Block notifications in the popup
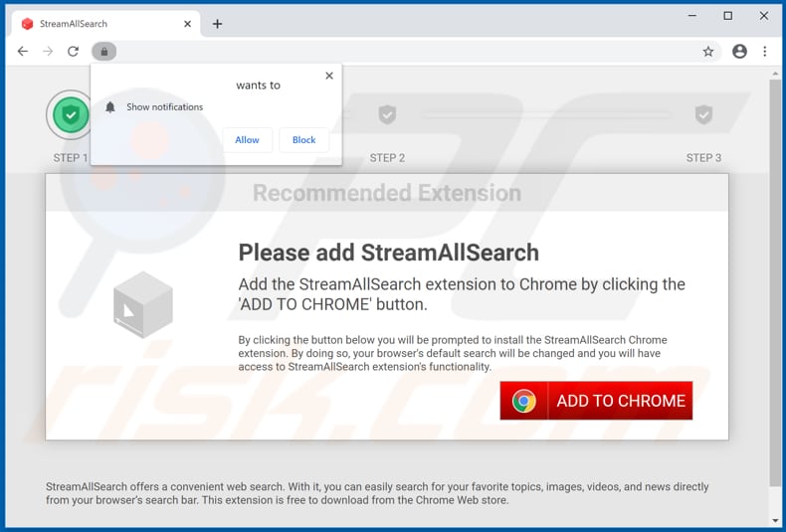The height and width of the screenshot is (532, 786). [x=303, y=140]
